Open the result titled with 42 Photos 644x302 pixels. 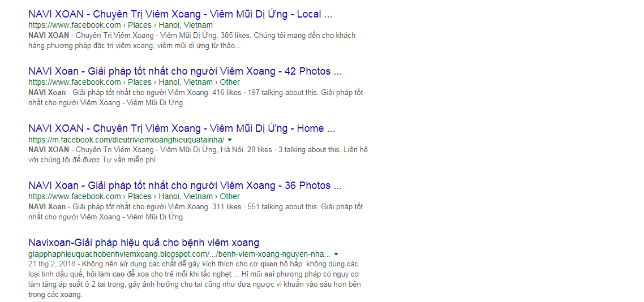(x=185, y=71)
